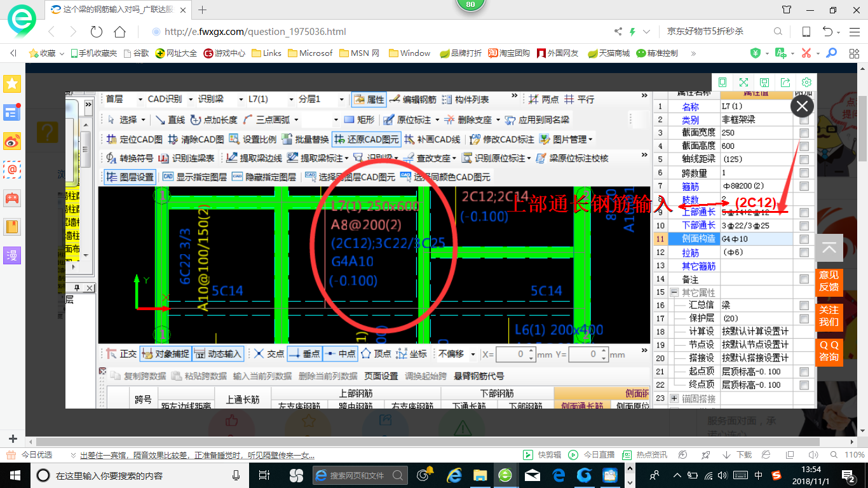
Task: Open the 网址大全 bookmark
Action: 176,53
